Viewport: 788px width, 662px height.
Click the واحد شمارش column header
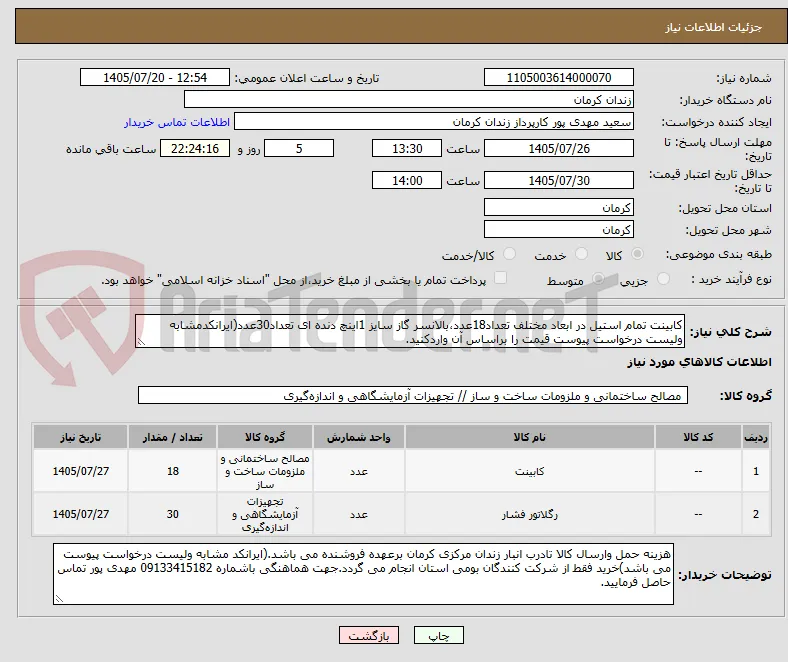pyautogui.click(x=359, y=437)
